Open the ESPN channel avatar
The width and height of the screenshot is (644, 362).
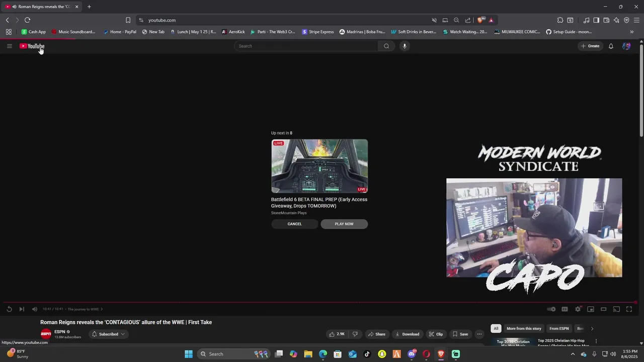[x=46, y=334]
